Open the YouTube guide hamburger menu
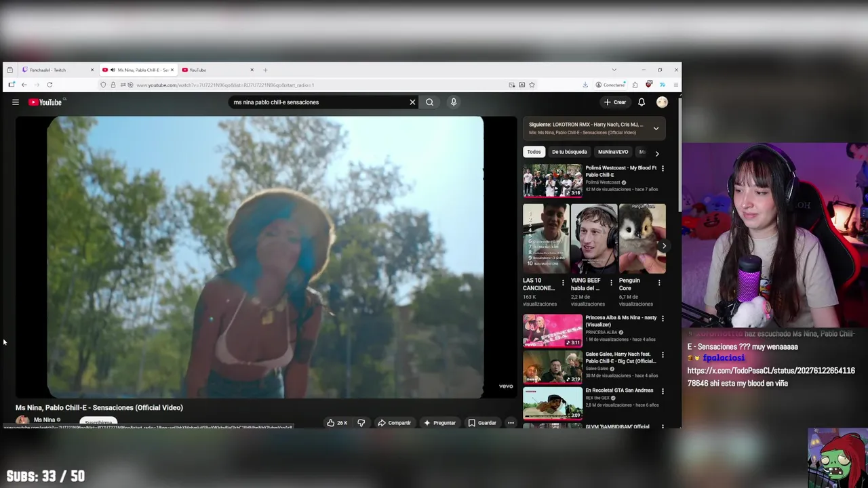868x488 pixels. [x=15, y=102]
